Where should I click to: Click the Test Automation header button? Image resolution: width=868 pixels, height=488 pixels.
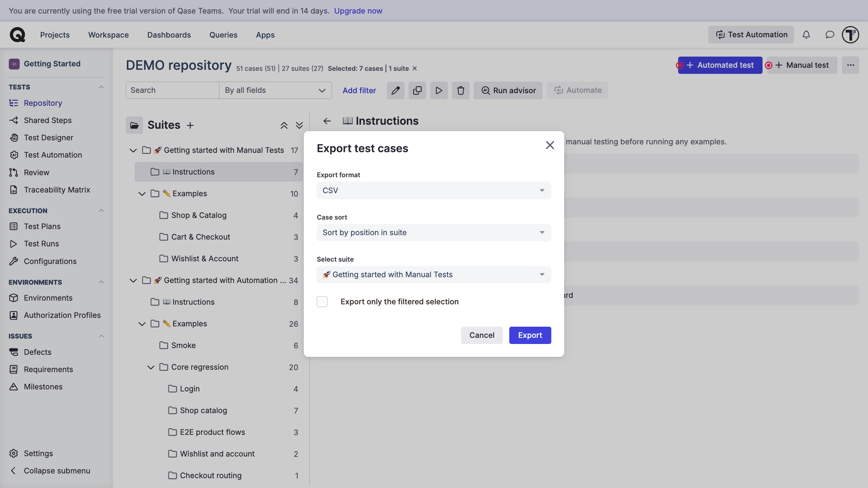point(751,35)
